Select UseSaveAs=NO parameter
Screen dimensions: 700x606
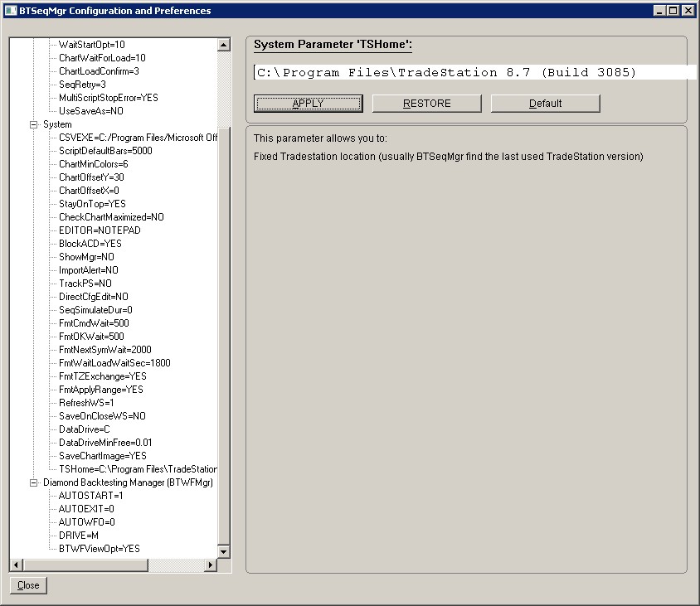(x=91, y=111)
